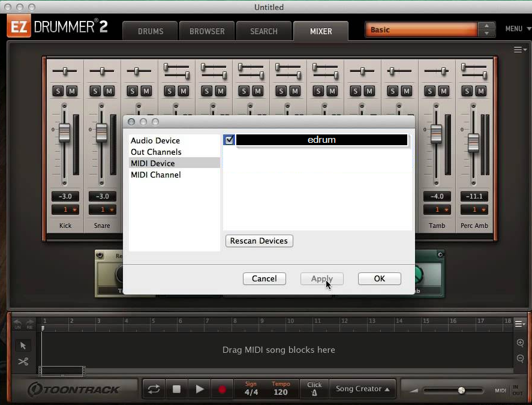Solo the Tamb channel
Image resolution: width=532 pixels, height=405 pixels.
click(430, 91)
